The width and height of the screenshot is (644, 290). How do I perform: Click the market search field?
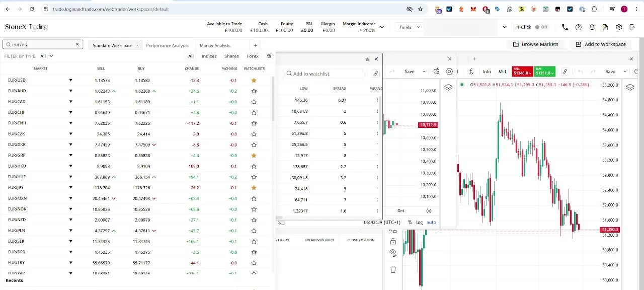tap(42, 44)
